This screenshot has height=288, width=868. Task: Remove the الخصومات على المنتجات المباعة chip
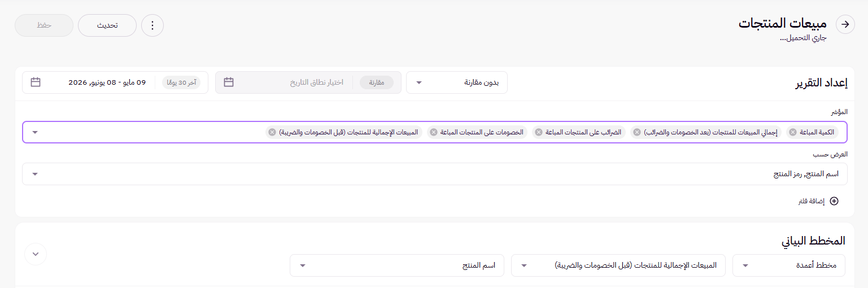point(434,132)
